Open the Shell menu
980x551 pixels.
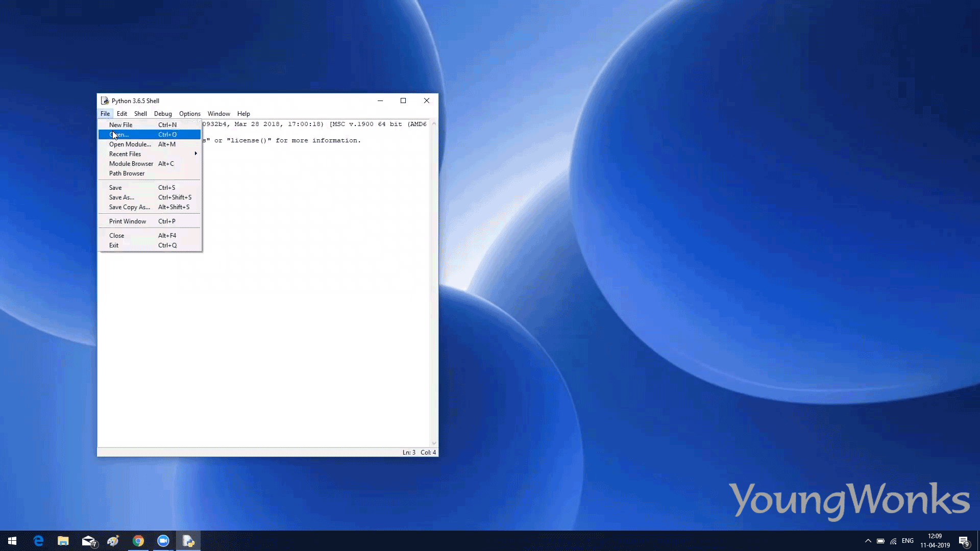pos(140,114)
